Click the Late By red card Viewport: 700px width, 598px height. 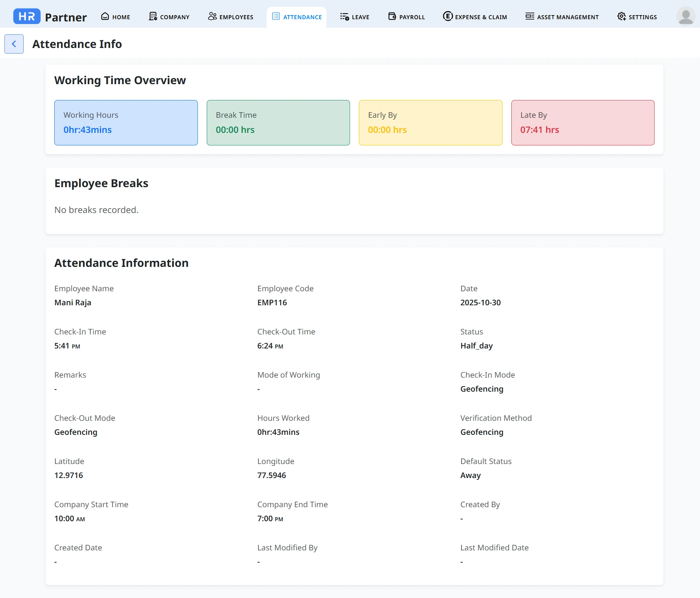[583, 123]
